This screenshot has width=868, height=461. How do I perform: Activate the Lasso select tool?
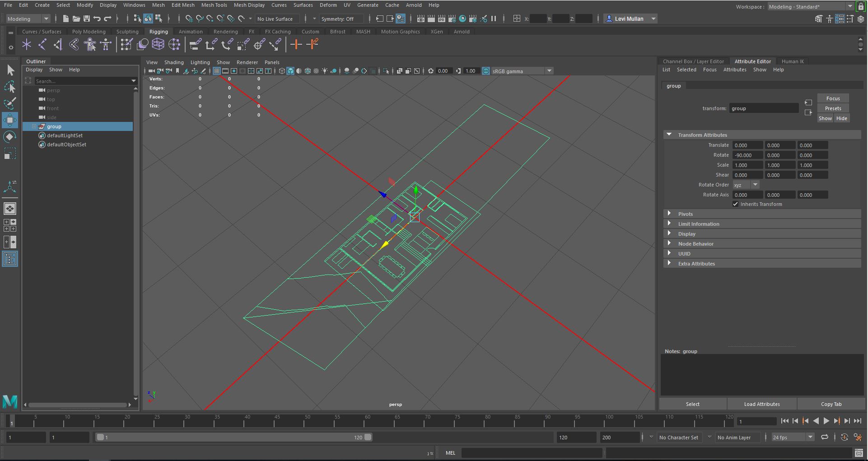coord(10,87)
